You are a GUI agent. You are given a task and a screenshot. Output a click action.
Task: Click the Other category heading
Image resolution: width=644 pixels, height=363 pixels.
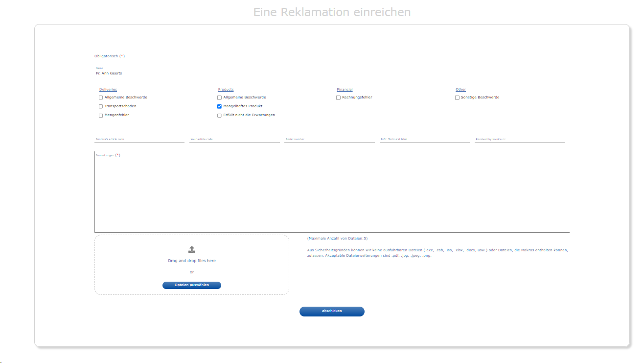[460, 90]
